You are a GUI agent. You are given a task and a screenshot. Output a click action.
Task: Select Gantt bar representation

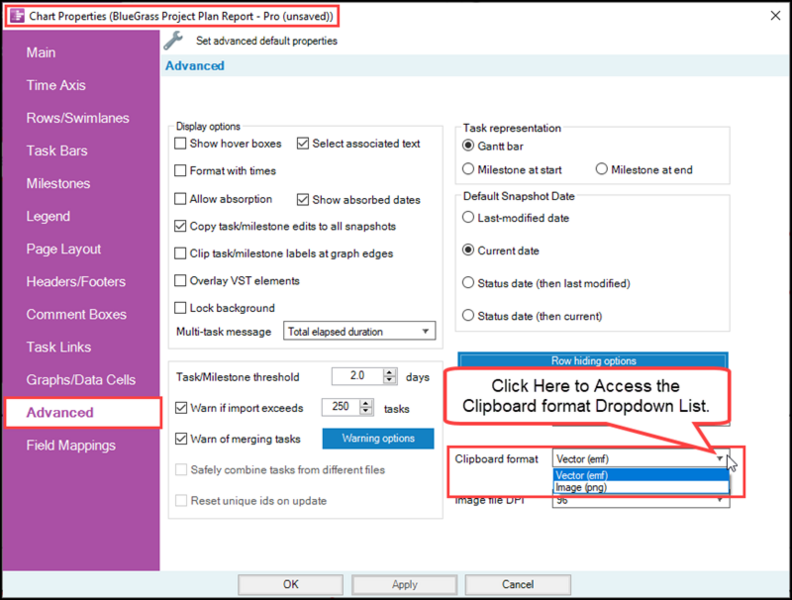click(468, 146)
